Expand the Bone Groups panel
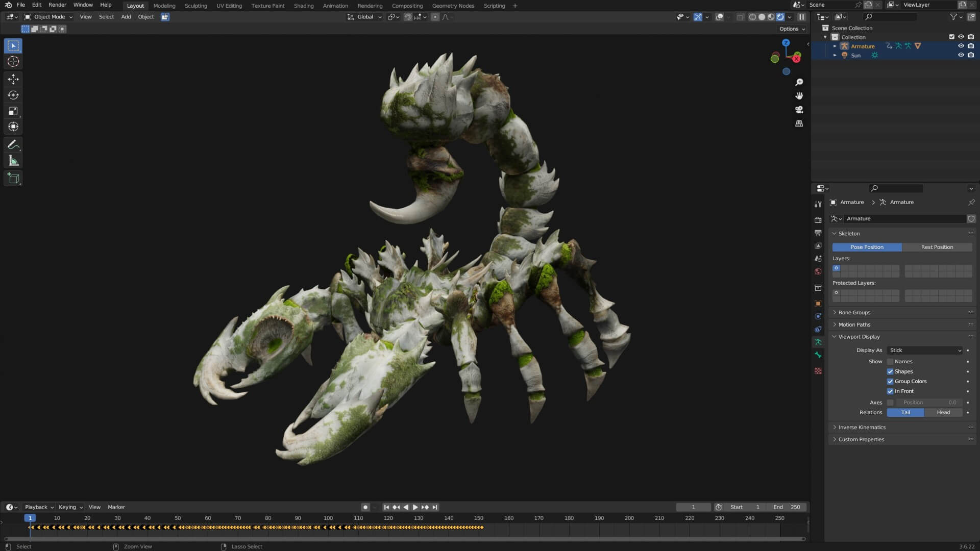 (x=854, y=313)
